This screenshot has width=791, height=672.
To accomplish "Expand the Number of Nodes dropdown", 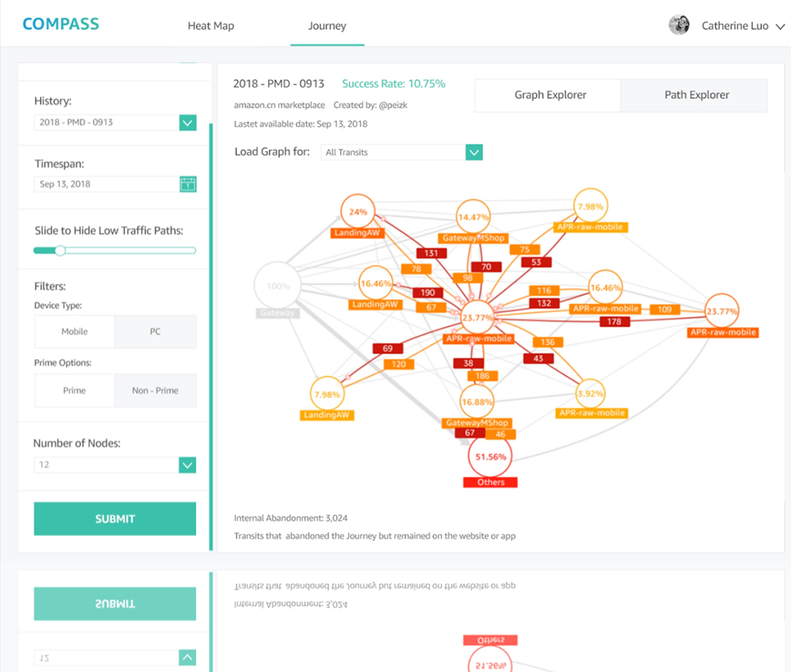I will click(187, 465).
